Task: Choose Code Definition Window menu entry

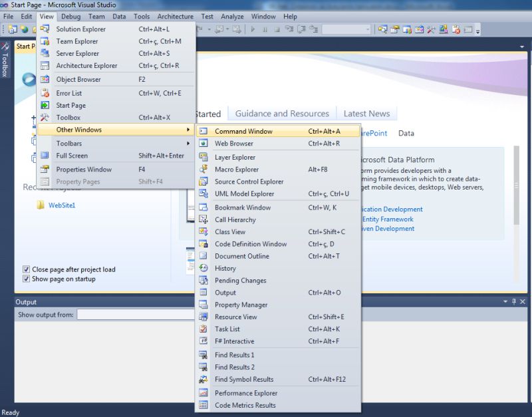Action: (278, 244)
